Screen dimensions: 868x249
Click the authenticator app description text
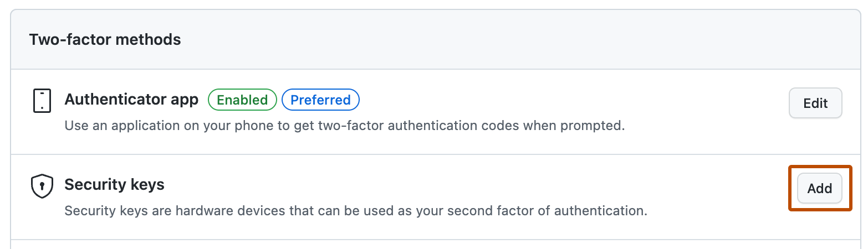click(x=344, y=126)
